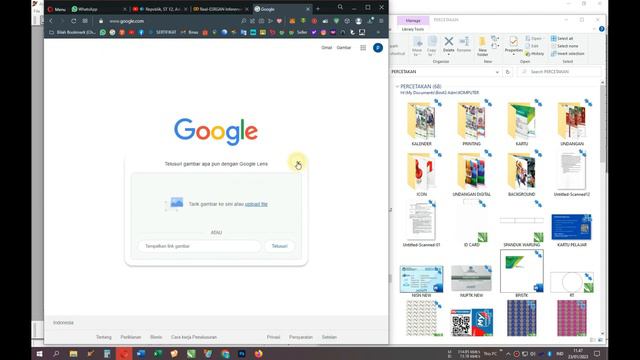Click the upload file link
Screen dimensions: 640x360
(256, 204)
